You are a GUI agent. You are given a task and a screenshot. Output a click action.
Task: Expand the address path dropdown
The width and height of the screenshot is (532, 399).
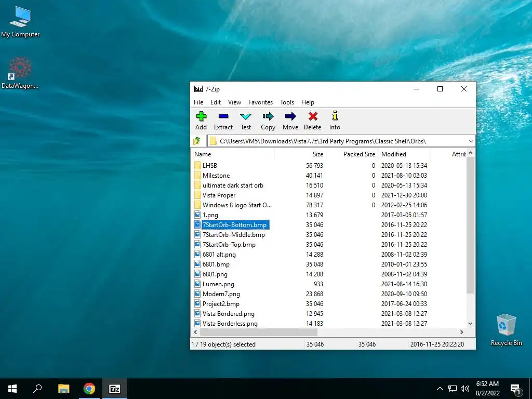click(x=471, y=141)
